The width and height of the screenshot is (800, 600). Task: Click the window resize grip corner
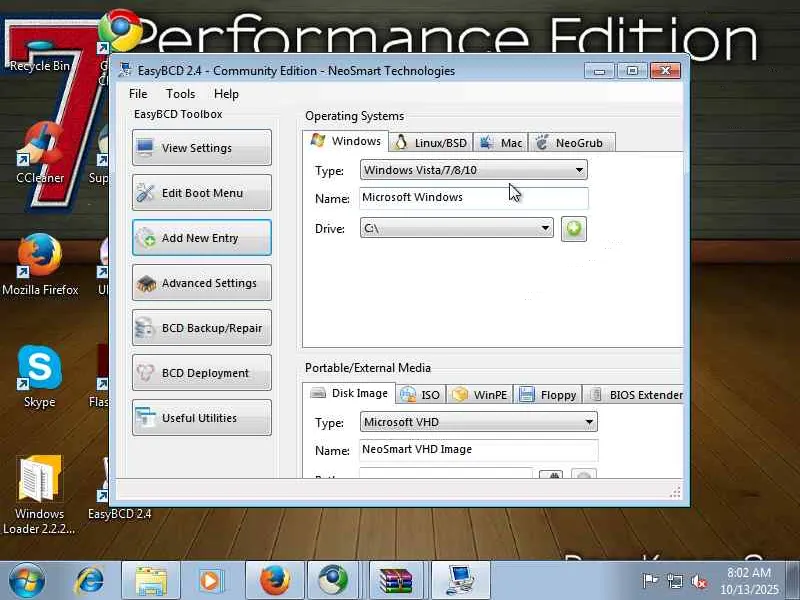coord(675,492)
